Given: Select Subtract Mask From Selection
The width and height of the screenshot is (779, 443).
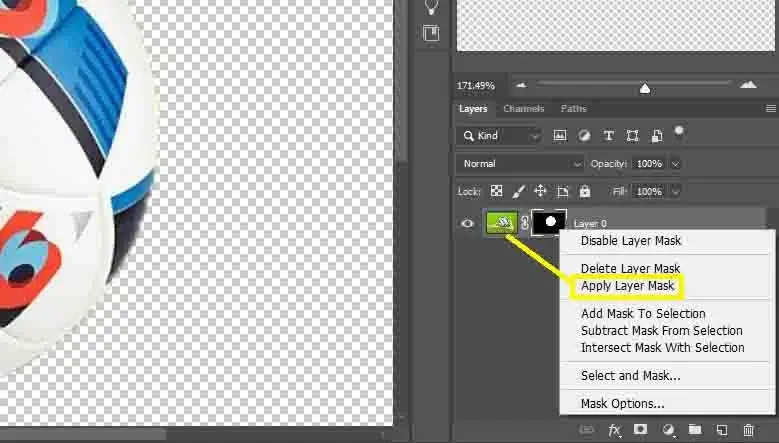Looking at the screenshot, I should coord(662,331).
